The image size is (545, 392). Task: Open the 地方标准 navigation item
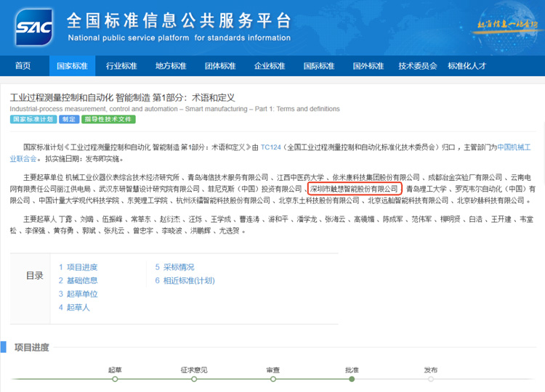(x=171, y=66)
